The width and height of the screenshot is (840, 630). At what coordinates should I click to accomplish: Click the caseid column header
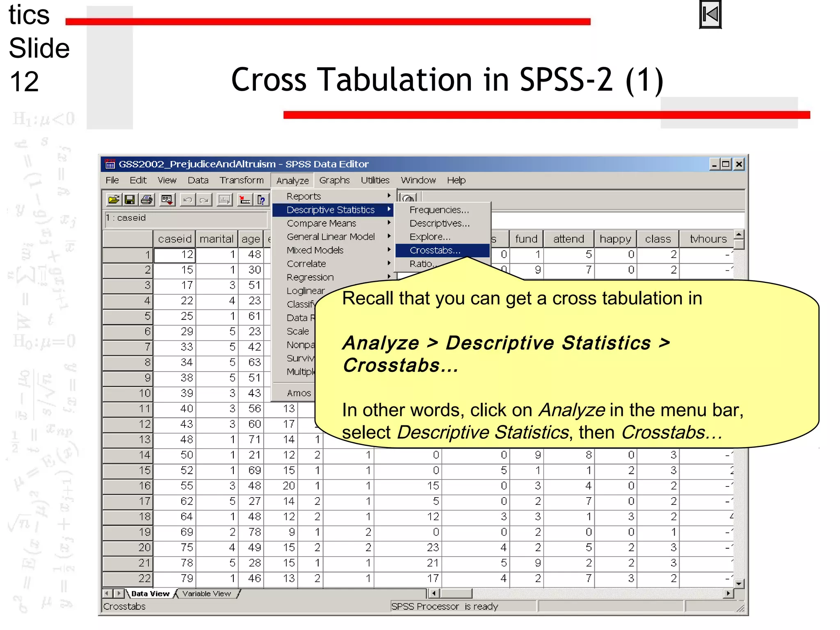click(x=174, y=239)
